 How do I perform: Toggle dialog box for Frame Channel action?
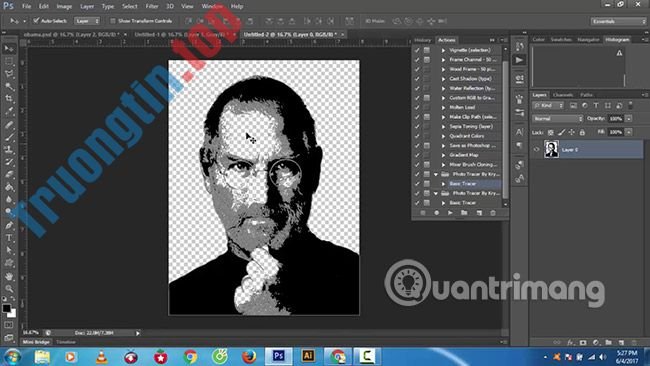427,60
